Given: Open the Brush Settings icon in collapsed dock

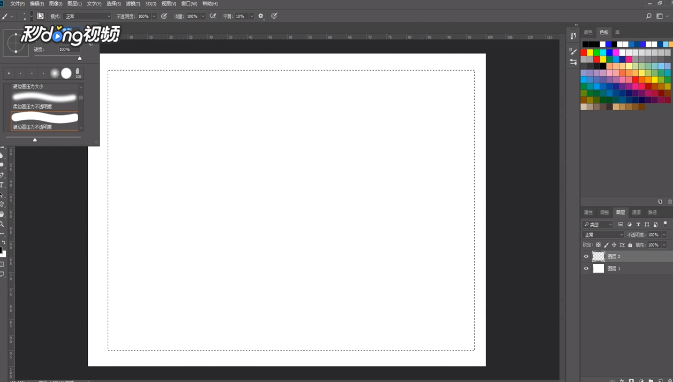Looking at the screenshot, I should pyautogui.click(x=573, y=52).
